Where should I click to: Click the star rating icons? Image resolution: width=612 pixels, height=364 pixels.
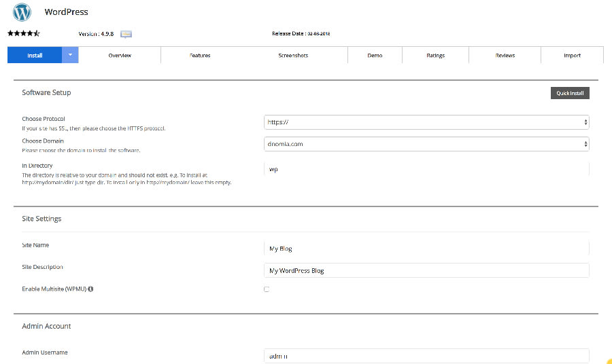24,33
